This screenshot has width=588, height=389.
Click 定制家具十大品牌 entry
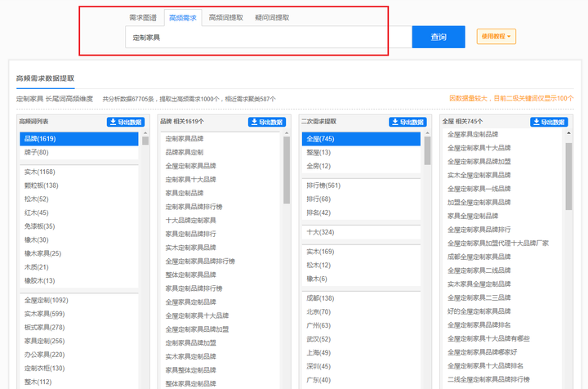point(191,179)
